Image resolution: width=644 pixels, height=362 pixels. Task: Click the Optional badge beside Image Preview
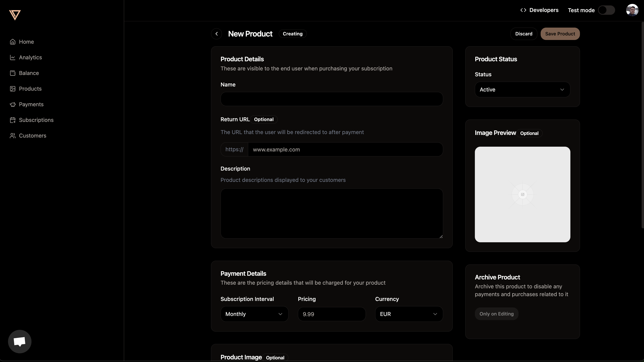[529, 133]
